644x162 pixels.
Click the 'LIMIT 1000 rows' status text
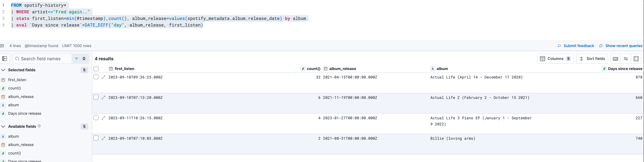[x=77, y=46]
